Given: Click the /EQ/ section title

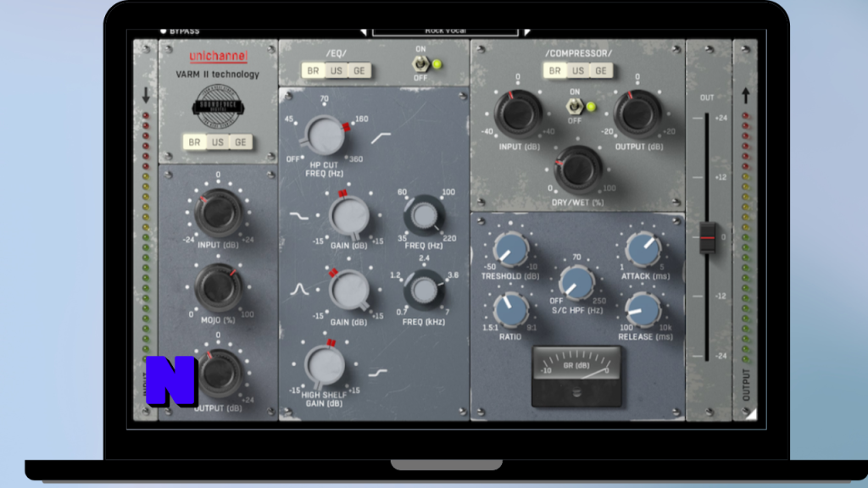Looking at the screenshot, I should click(x=336, y=53).
